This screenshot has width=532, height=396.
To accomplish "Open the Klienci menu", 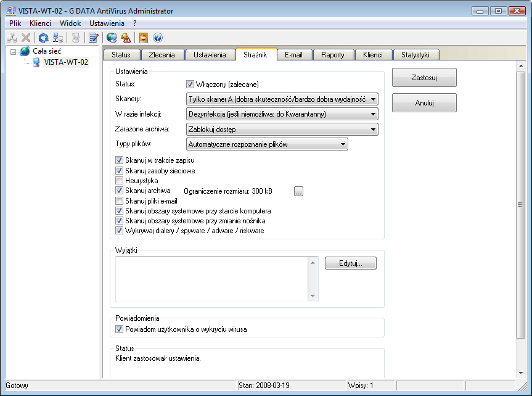I will coord(40,23).
